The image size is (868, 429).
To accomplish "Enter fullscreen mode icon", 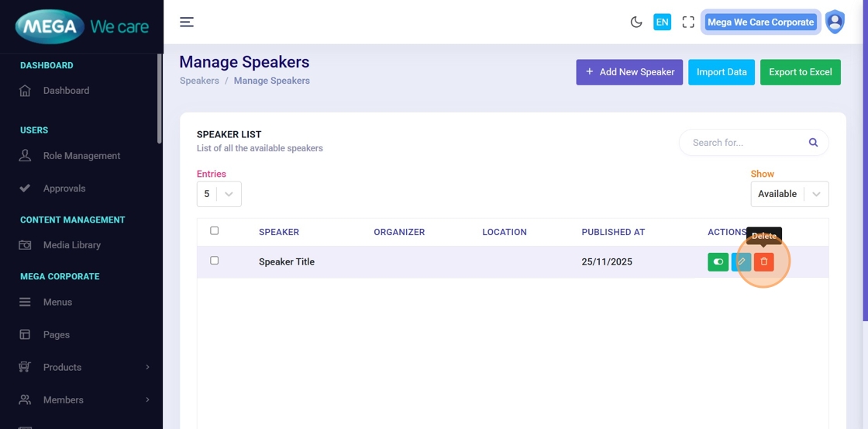I will 688,22.
